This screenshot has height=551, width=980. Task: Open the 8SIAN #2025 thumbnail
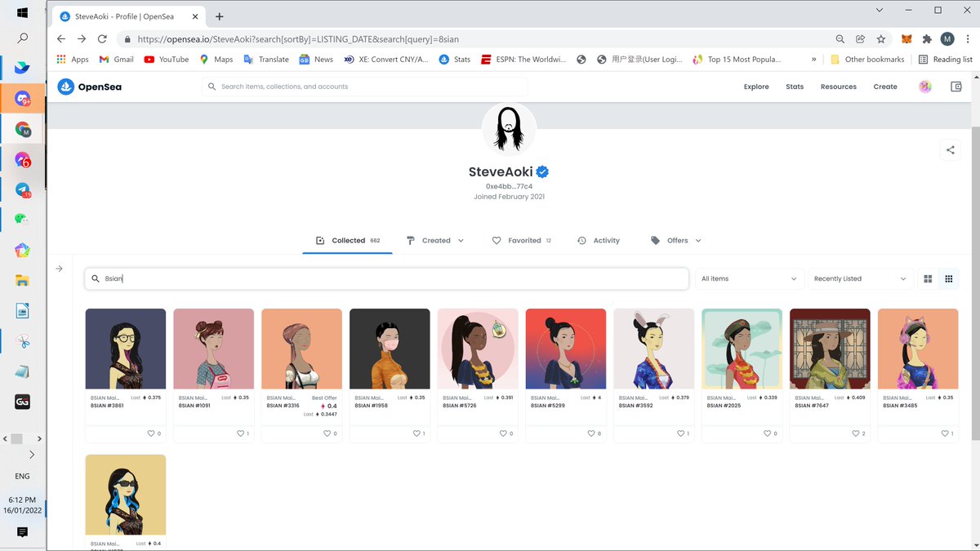742,349
